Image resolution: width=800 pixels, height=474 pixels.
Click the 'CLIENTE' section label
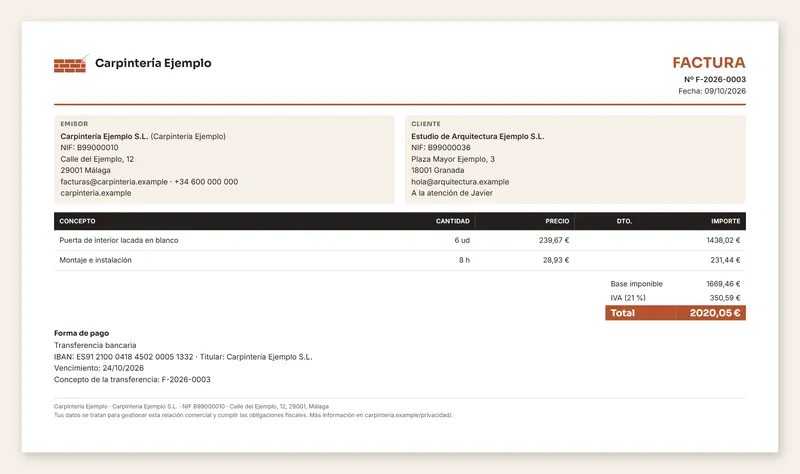[x=426, y=123]
